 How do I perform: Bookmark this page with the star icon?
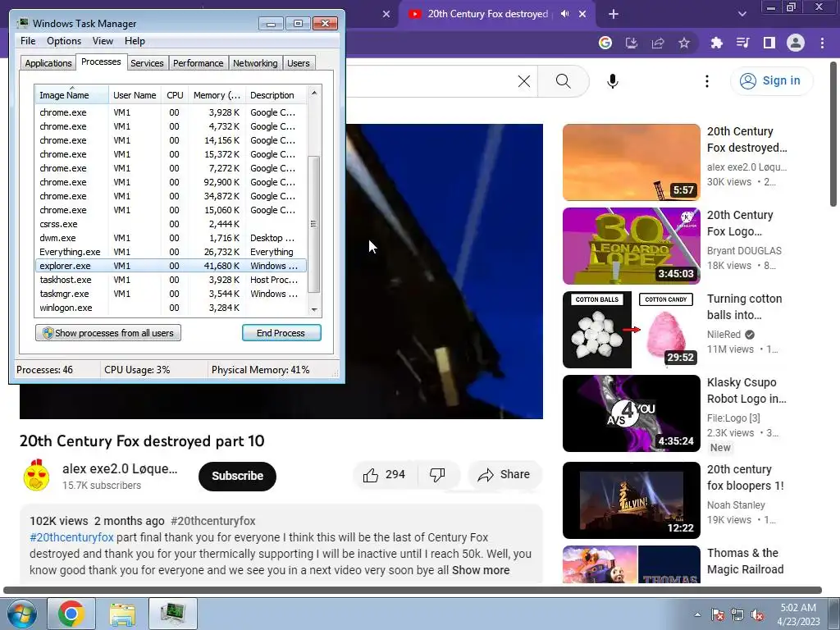tap(684, 43)
